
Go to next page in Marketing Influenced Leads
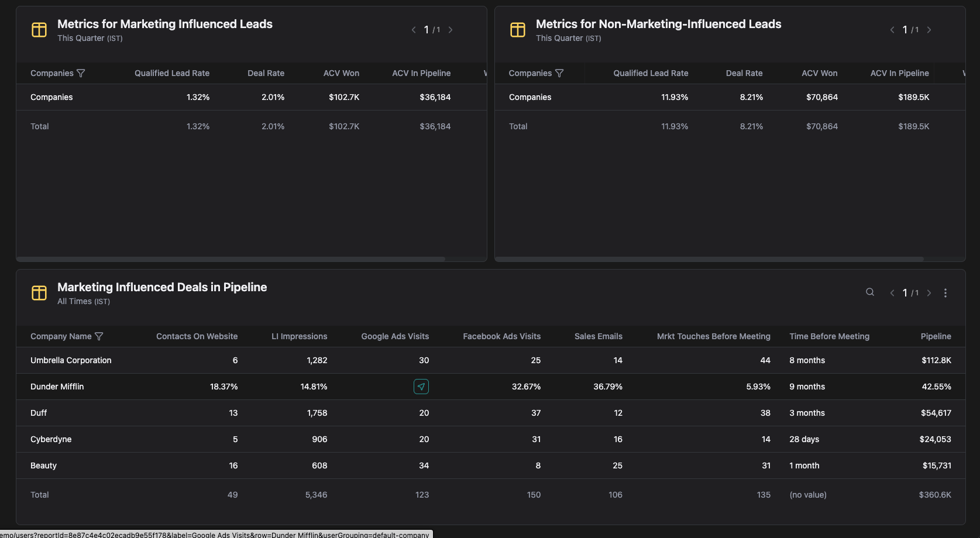[x=451, y=30]
